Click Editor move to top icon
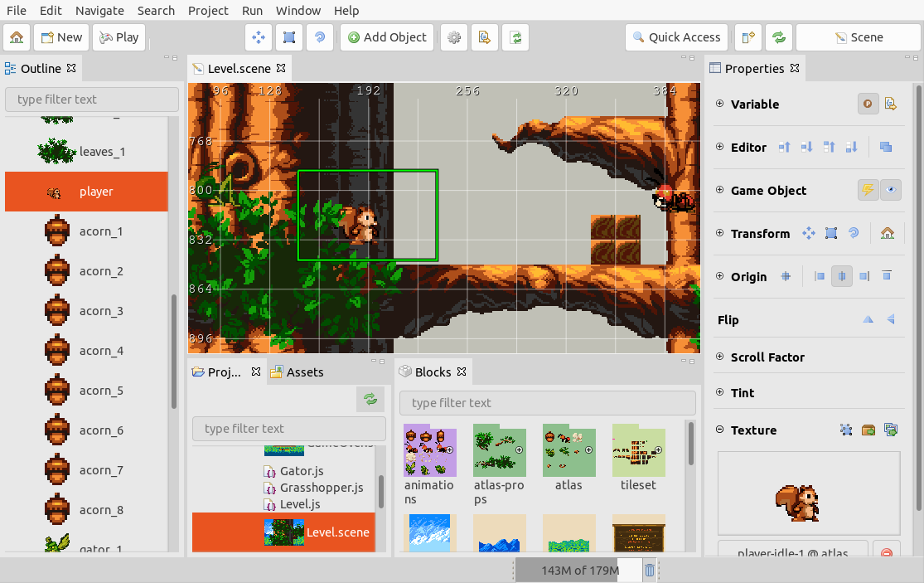924x583 pixels. 830,148
